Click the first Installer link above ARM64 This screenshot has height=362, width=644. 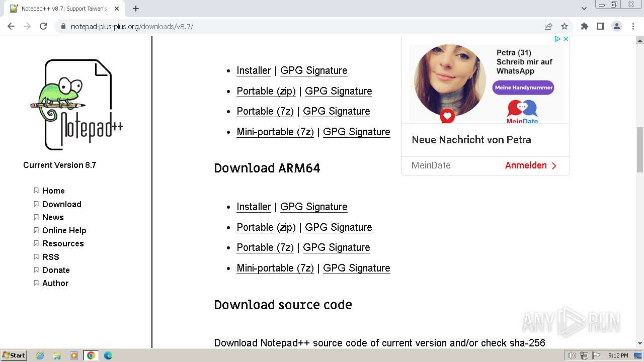click(254, 70)
